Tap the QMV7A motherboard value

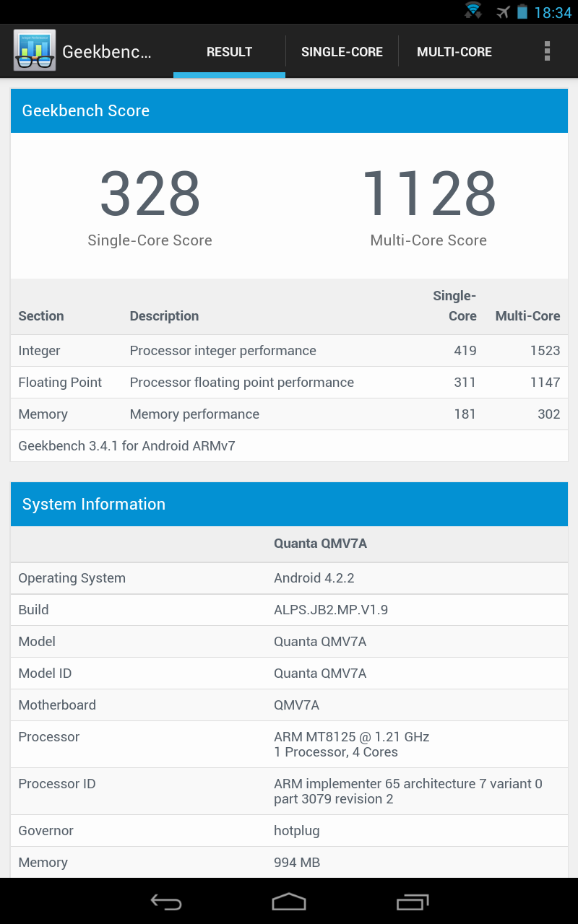tap(297, 705)
